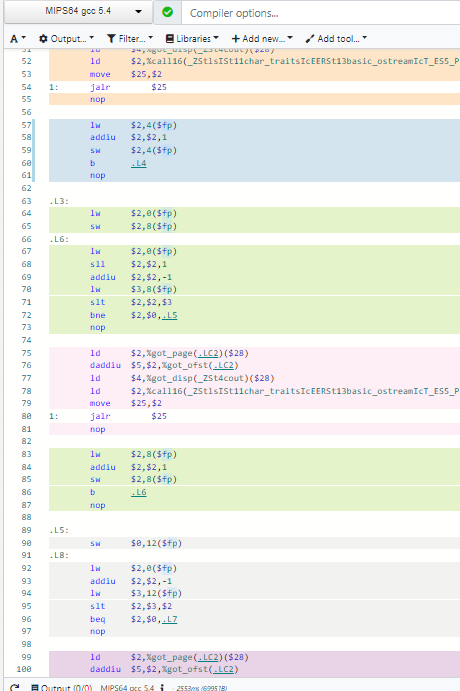
Task: Open the Output options dropdown
Action: click(67, 39)
